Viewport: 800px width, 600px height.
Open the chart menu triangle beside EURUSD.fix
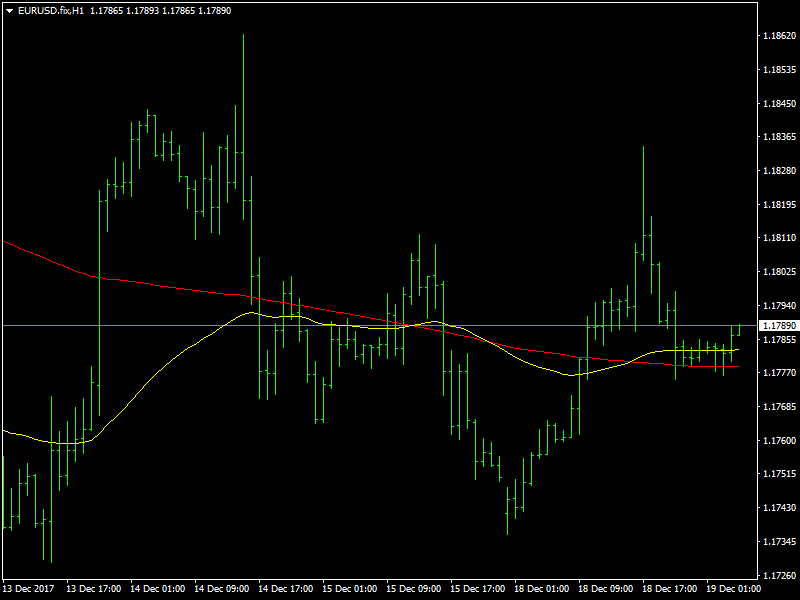point(9,11)
